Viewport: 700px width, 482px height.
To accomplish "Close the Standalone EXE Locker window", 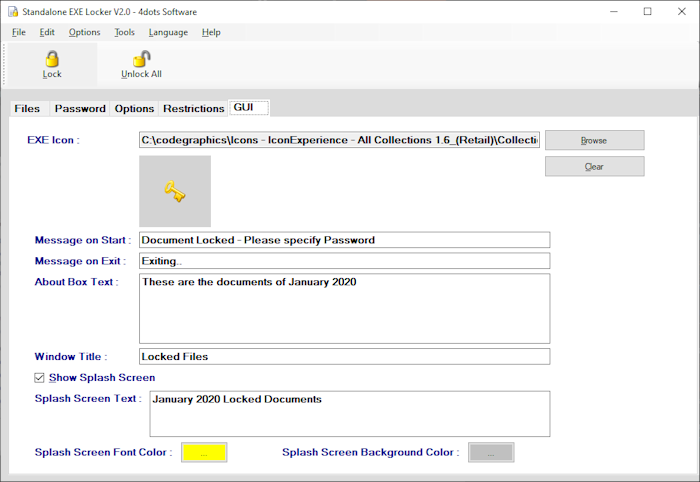I will click(681, 12).
